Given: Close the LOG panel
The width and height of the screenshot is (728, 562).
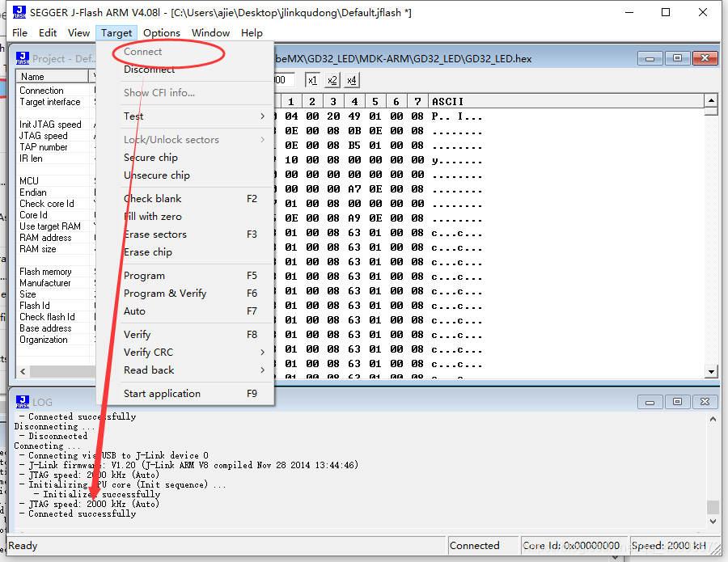Looking at the screenshot, I should 705,402.
